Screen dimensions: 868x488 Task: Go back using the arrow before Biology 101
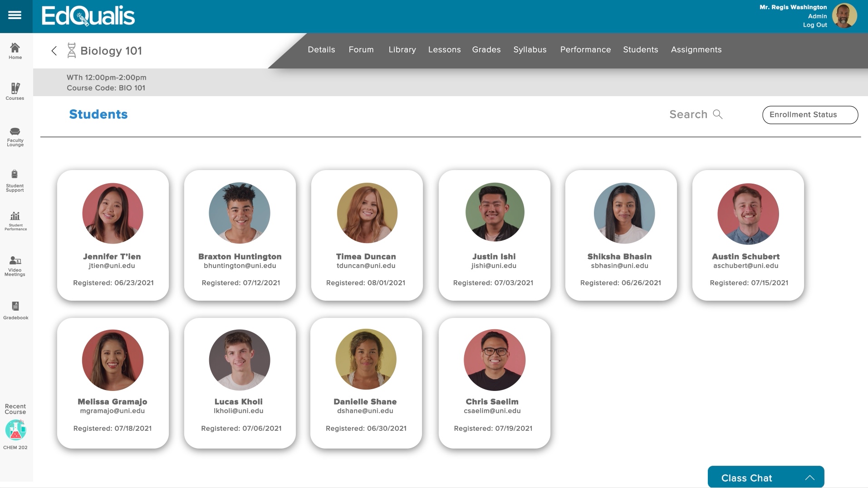[54, 51]
